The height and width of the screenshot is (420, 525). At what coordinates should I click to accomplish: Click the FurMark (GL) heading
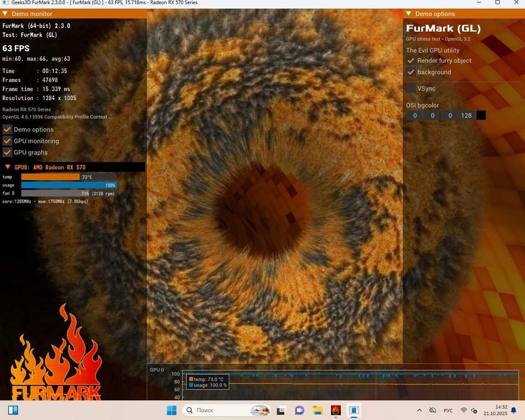coord(443,28)
